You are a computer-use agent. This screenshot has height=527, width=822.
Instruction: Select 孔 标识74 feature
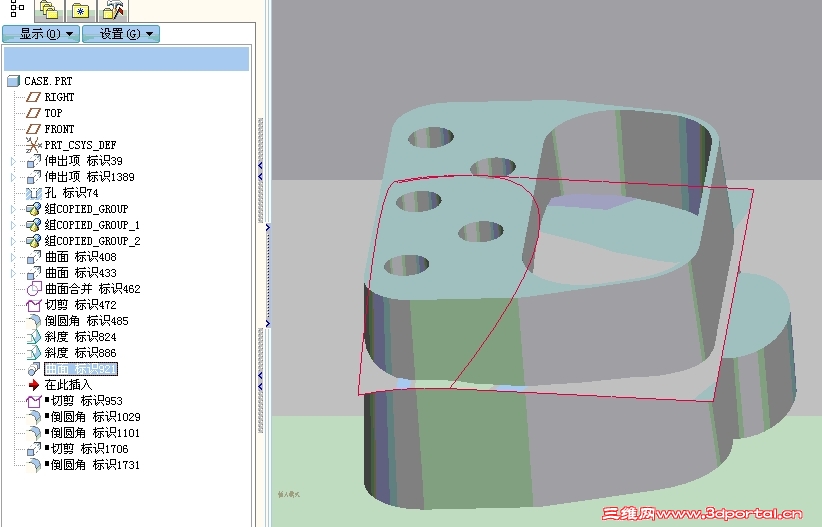71,193
